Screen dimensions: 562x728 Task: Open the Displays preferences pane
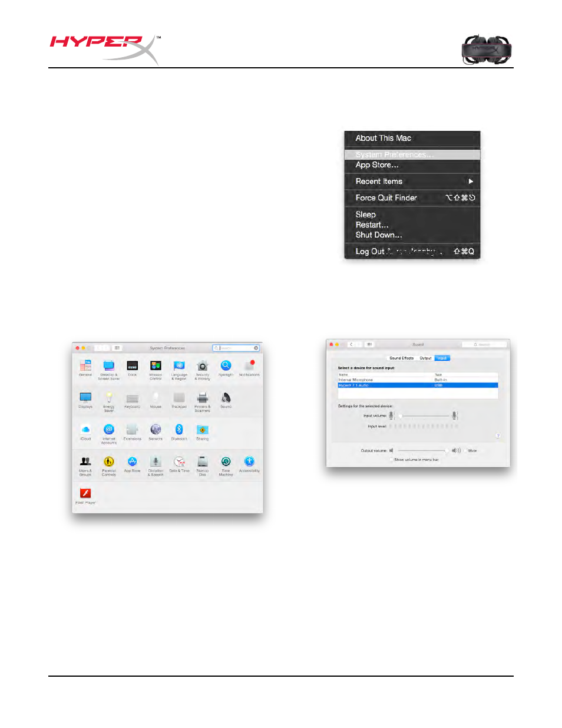(x=85, y=400)
